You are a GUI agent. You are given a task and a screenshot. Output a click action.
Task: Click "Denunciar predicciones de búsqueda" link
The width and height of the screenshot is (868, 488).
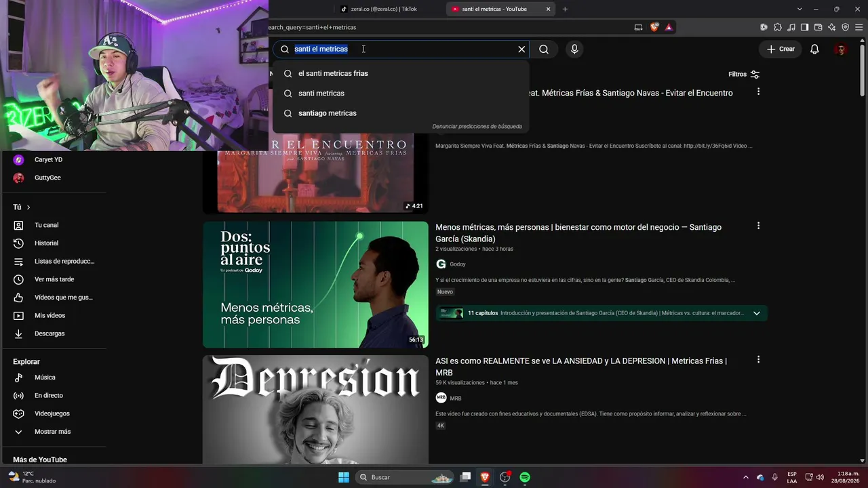click(x=477, y=126)
